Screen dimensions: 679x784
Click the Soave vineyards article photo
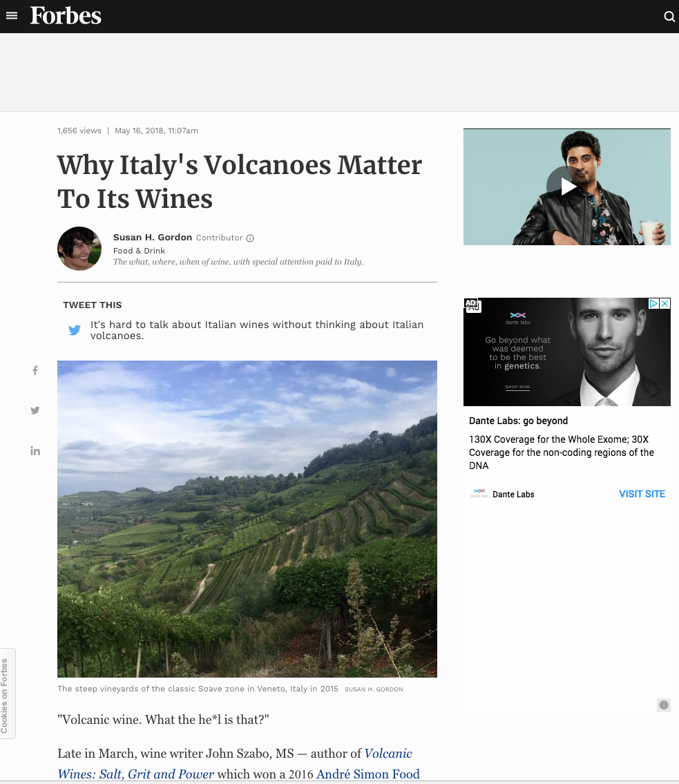247,519
